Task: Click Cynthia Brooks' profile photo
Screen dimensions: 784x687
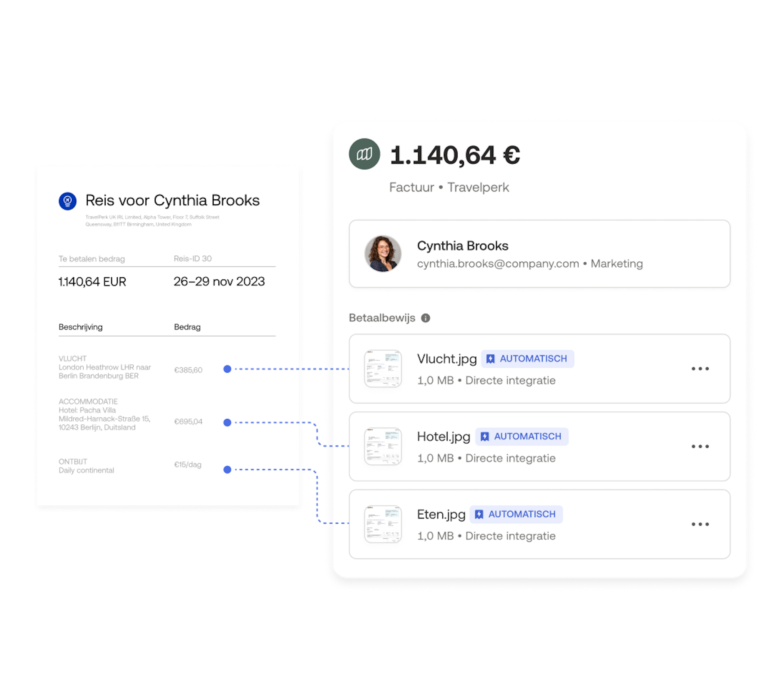Action: (x=382, y=254)
